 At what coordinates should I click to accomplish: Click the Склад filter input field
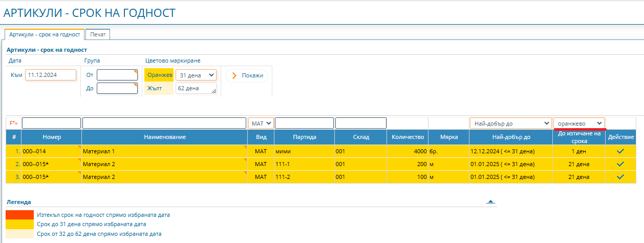point(361,123)
